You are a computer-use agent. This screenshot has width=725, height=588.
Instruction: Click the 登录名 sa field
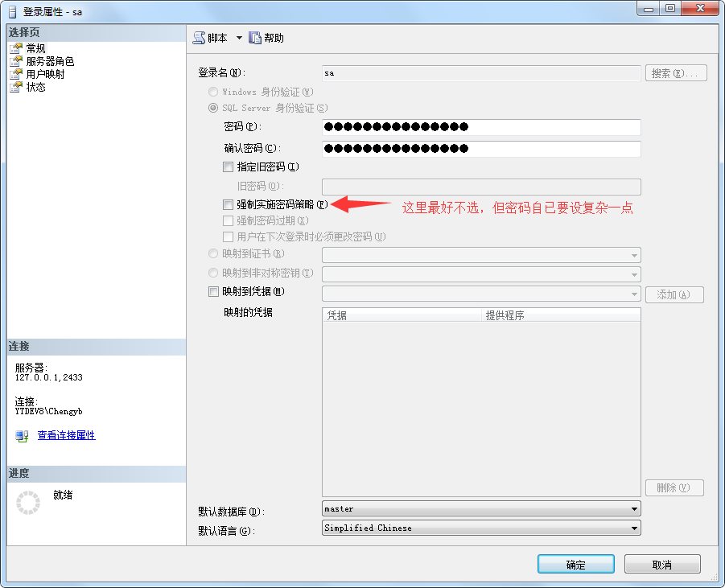[x=481, y=73]
